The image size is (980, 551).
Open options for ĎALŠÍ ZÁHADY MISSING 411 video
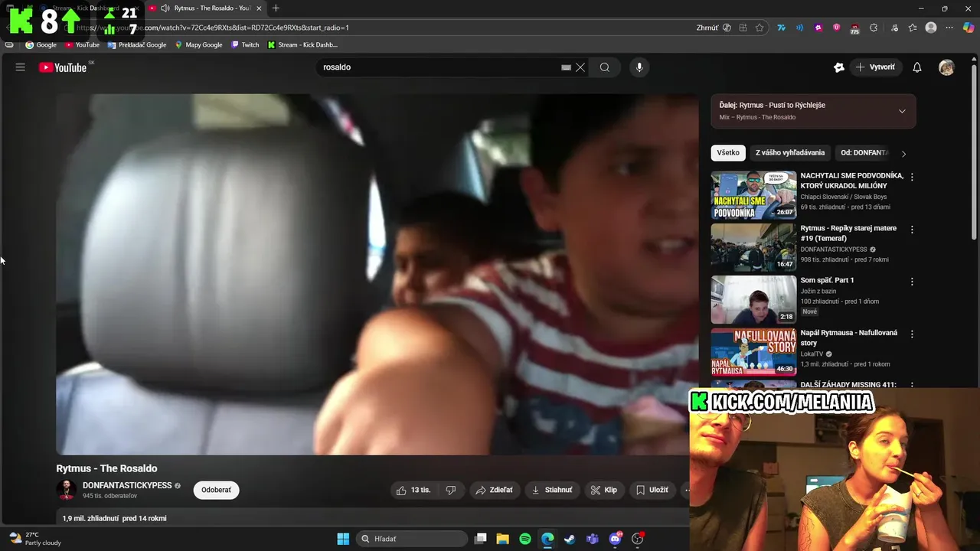[912, 385]
